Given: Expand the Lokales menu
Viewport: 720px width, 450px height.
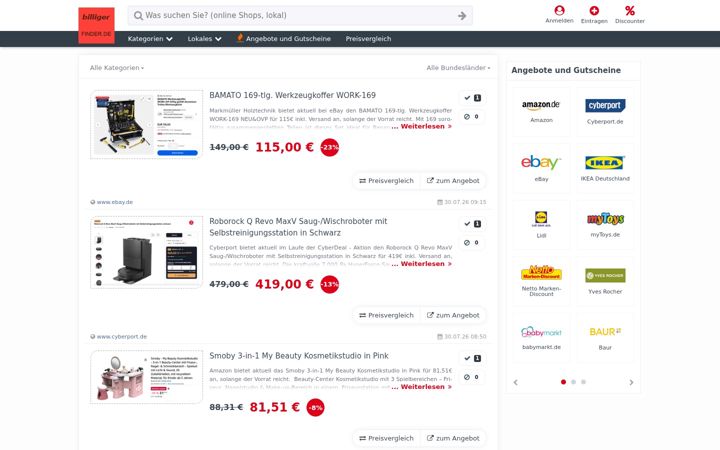Looking at the screenshot, I should pos(204,39).
